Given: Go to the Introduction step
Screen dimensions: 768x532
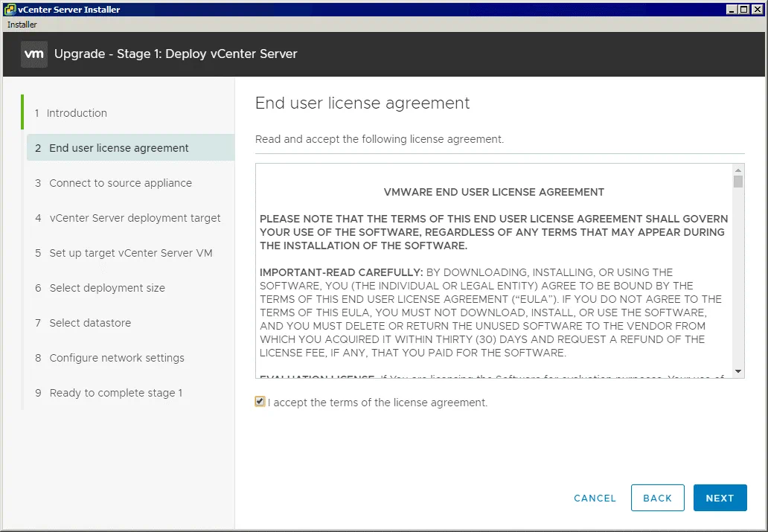Looking at the screenshot, I should pyautogui.click(x=77, y=113).
